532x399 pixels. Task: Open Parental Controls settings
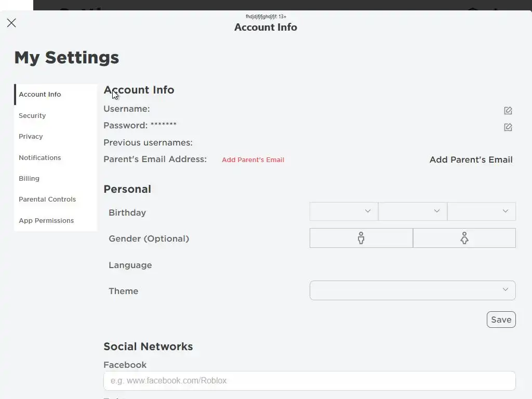tap(47, 199)
